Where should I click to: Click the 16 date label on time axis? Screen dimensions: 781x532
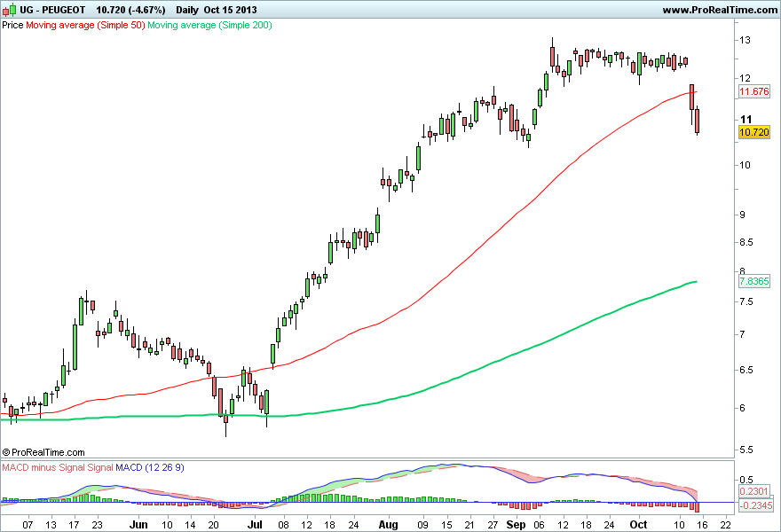tap(702, 525)
